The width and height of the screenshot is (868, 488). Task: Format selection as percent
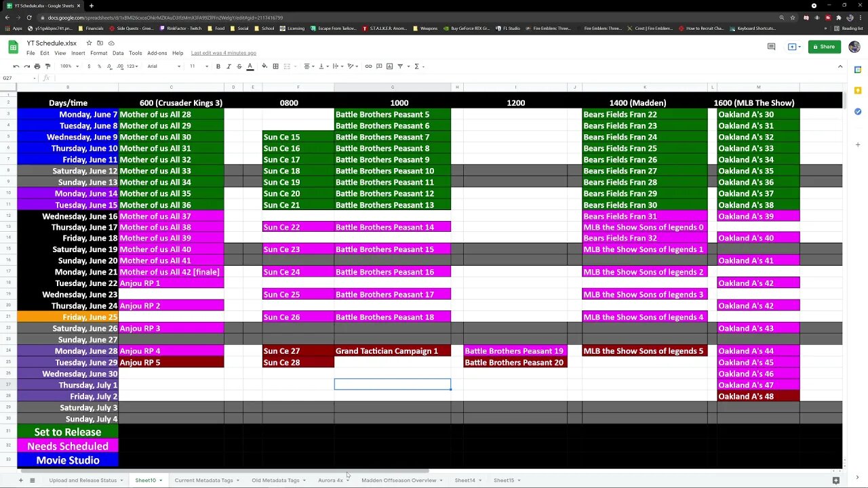point(100,66)
